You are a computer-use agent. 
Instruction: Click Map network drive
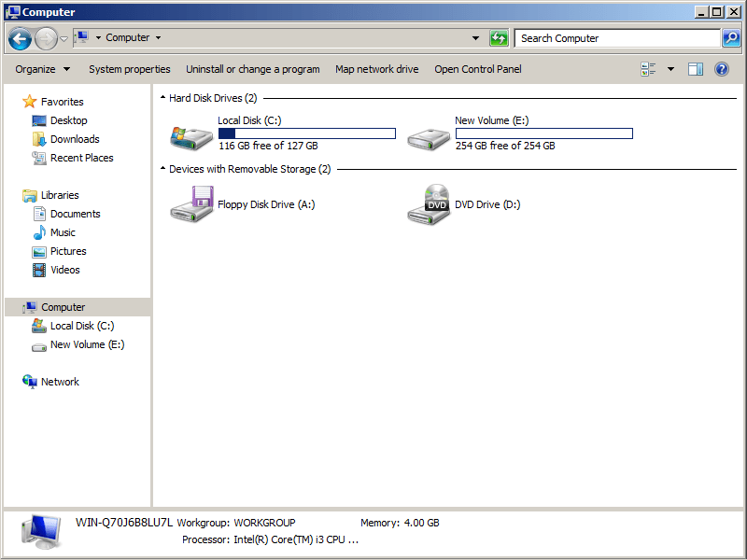[x=376, y=69]
